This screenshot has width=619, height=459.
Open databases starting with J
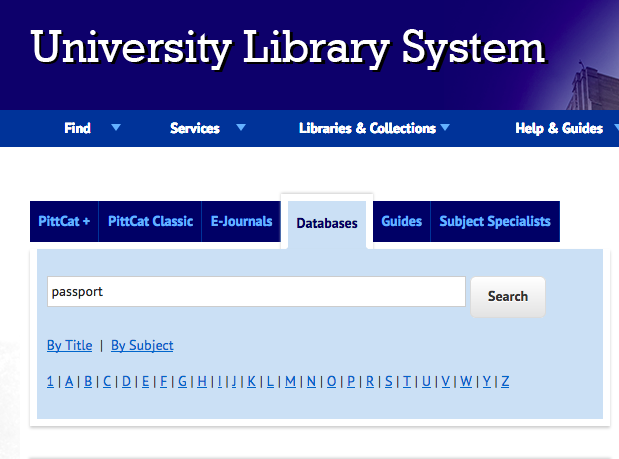[234, 381]
